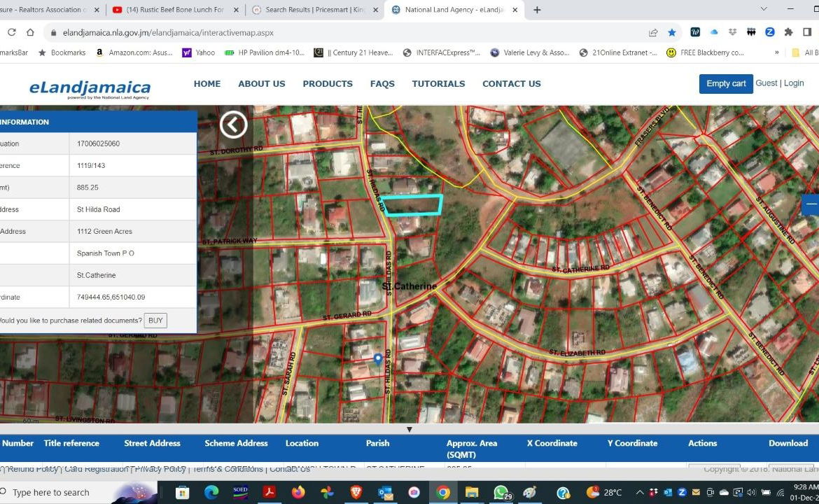Click the Scheme Address column header
Image resolution: width=819 pixels, height=504 pixels.
[236, 443]
